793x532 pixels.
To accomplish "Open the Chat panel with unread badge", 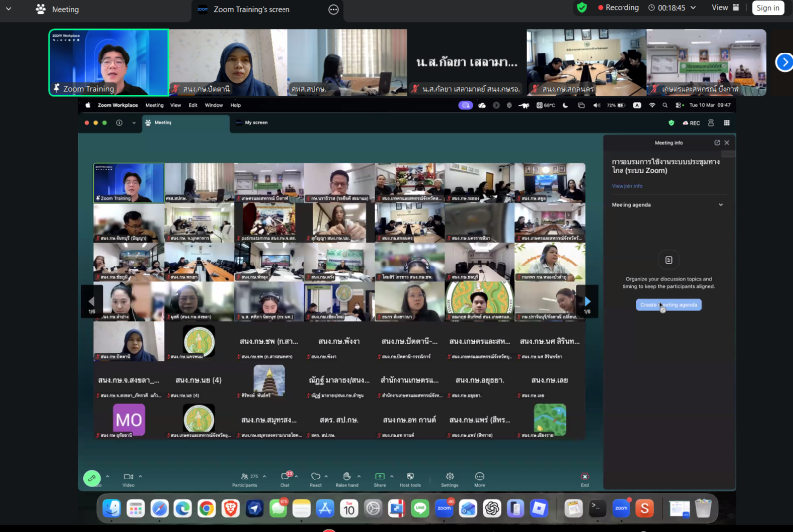I will pos(284,477).
